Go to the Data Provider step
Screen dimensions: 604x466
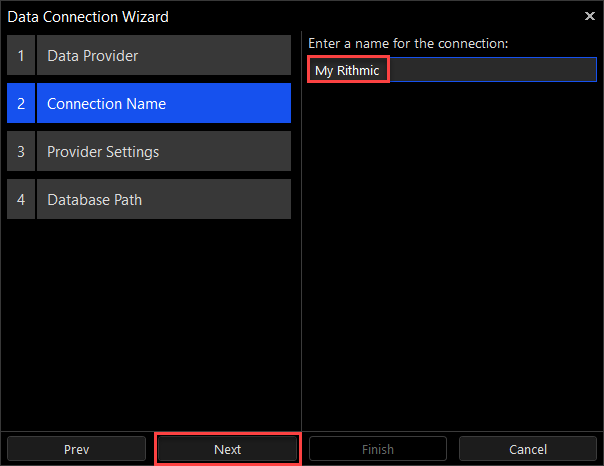coord(164,56)
